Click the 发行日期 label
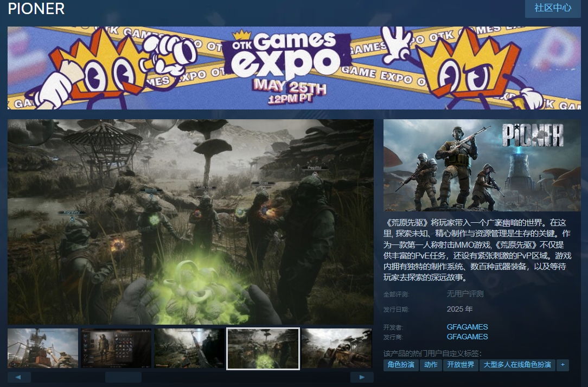Image resolution: width=588 pixels, height=387 pixels. [396, 309]
